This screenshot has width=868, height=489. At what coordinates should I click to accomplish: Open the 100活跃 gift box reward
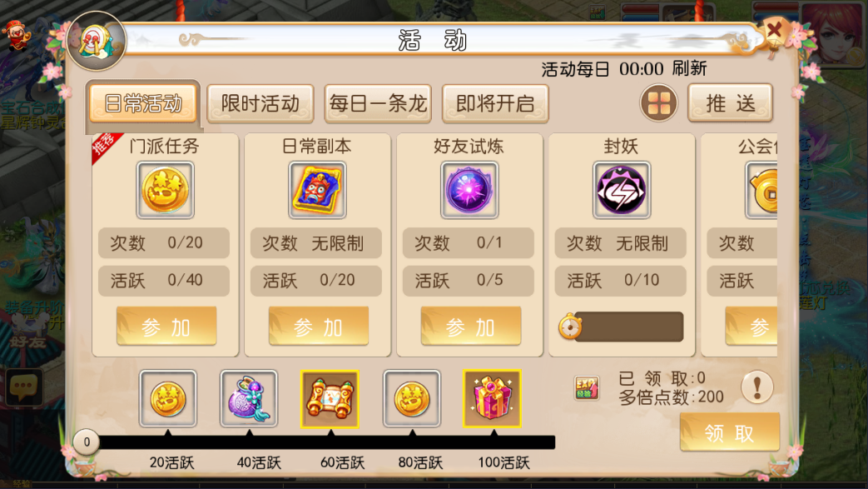click(492, 399)
